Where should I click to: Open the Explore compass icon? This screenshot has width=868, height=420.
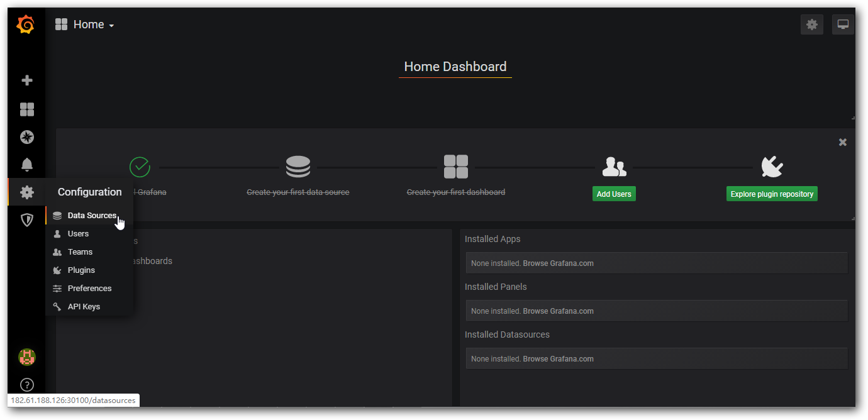pyautogui.click(x=26, y=137)
